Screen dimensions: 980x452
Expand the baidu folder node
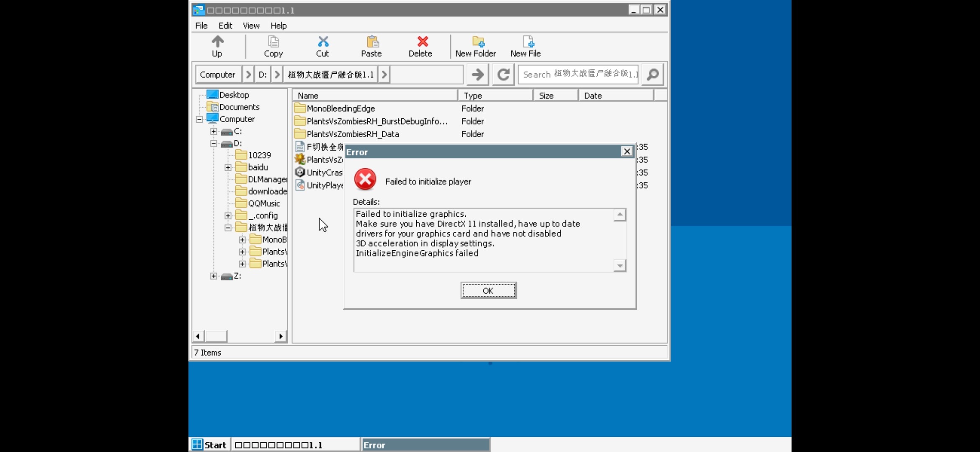(228, 167)
